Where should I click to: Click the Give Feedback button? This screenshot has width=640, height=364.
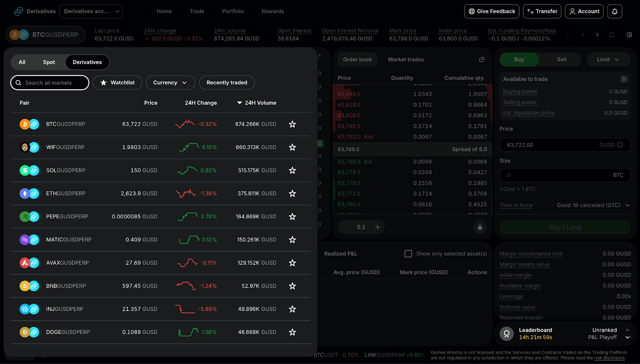click(x=492, y=11)
